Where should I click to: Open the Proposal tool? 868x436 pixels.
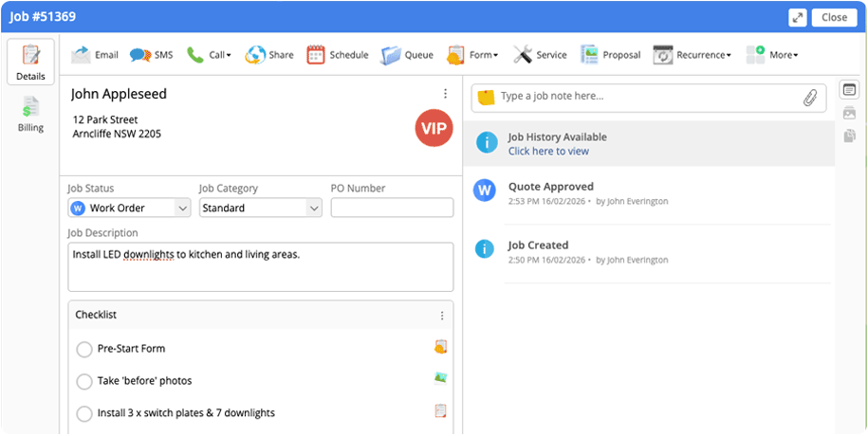coord(610,55)
